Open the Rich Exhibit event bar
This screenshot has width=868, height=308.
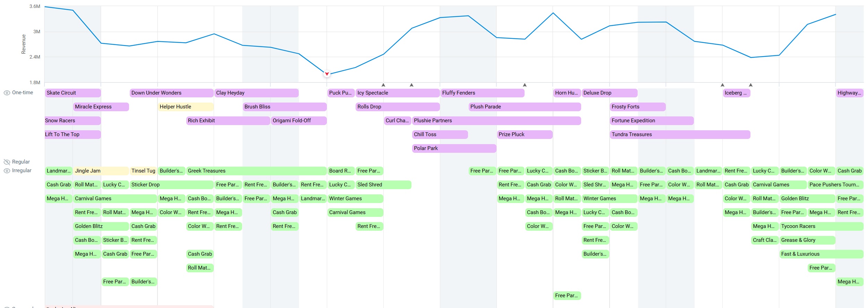click(228, 121)
